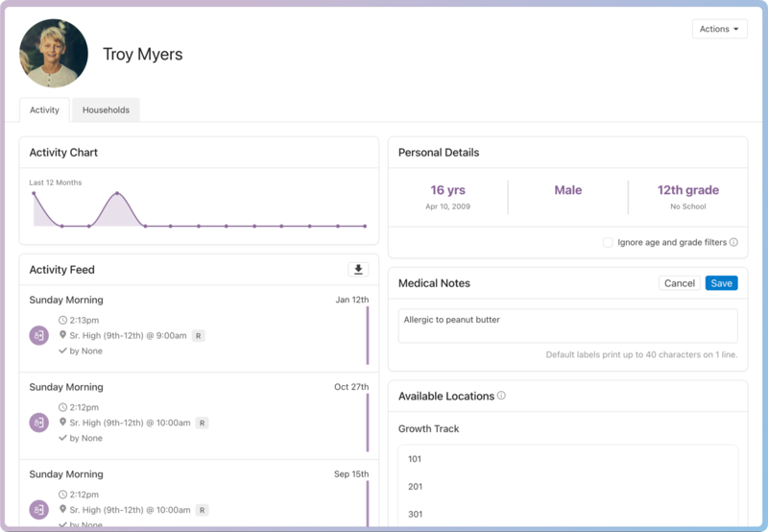Save the medical notes
Image resolution: width=768 pixels, height=532 pixels.
coord(721,283)
